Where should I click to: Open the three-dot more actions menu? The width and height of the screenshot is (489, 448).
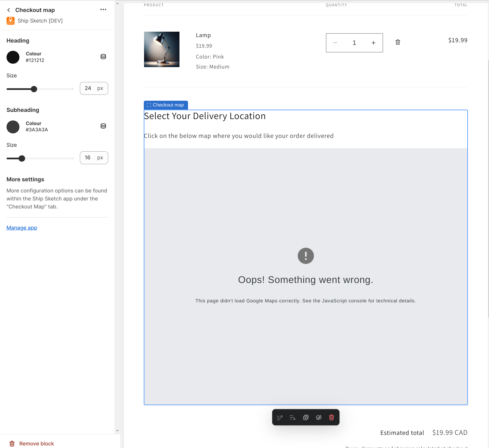tap(103, 10)
